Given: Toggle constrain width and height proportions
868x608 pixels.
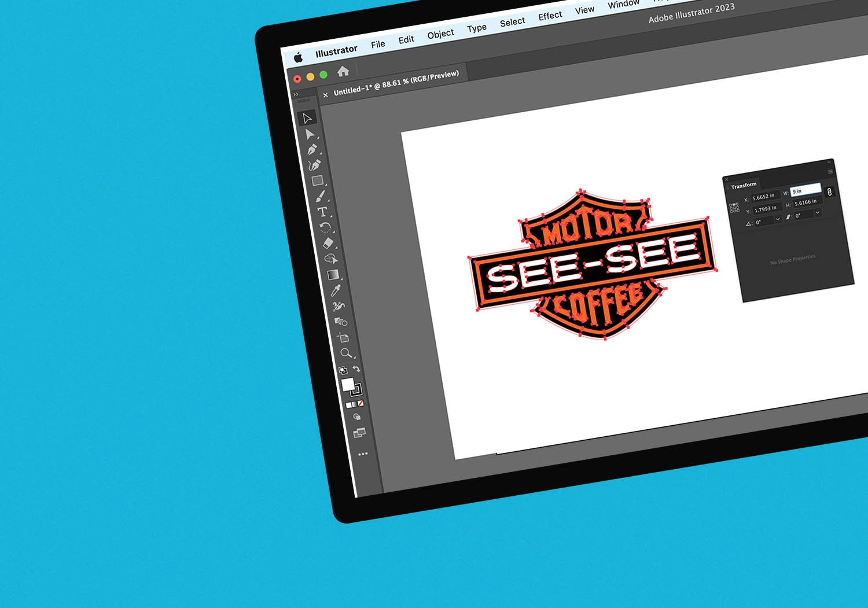Looking at the screenshot, I should tap(830, 192).
